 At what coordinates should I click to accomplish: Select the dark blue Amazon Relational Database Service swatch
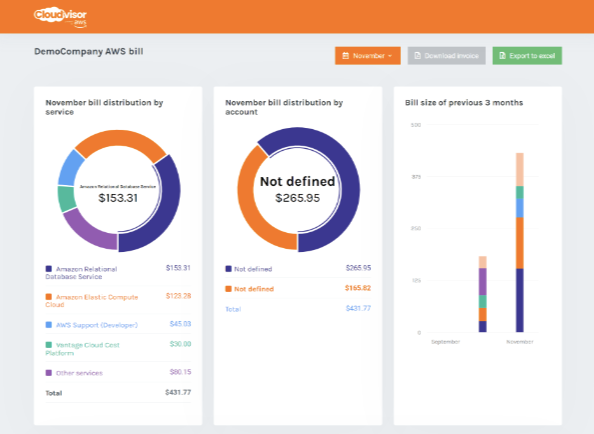pyautogui.click(x=48, y=269)
